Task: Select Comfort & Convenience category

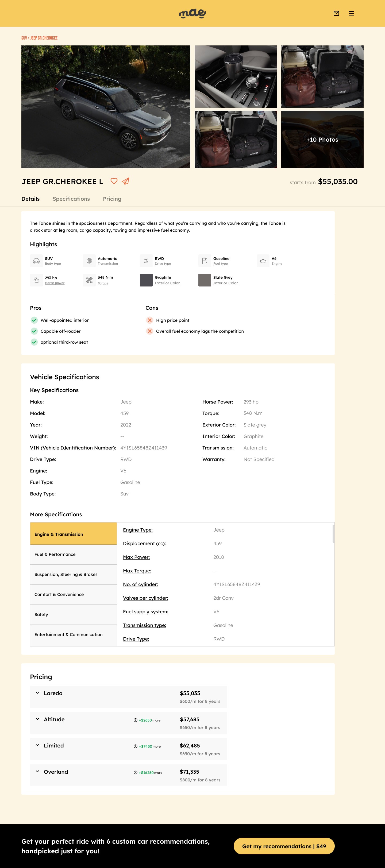Action: (74, 594)
